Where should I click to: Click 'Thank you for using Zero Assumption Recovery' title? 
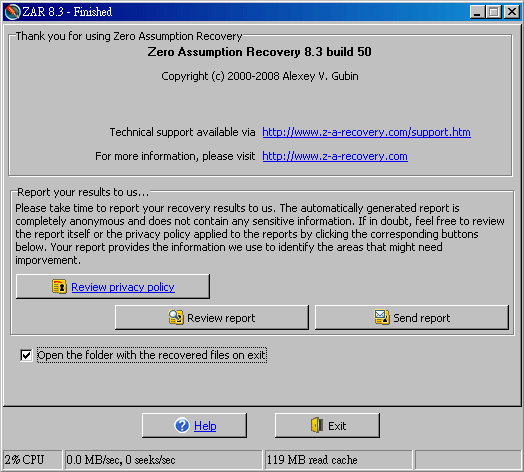(129, 36)
